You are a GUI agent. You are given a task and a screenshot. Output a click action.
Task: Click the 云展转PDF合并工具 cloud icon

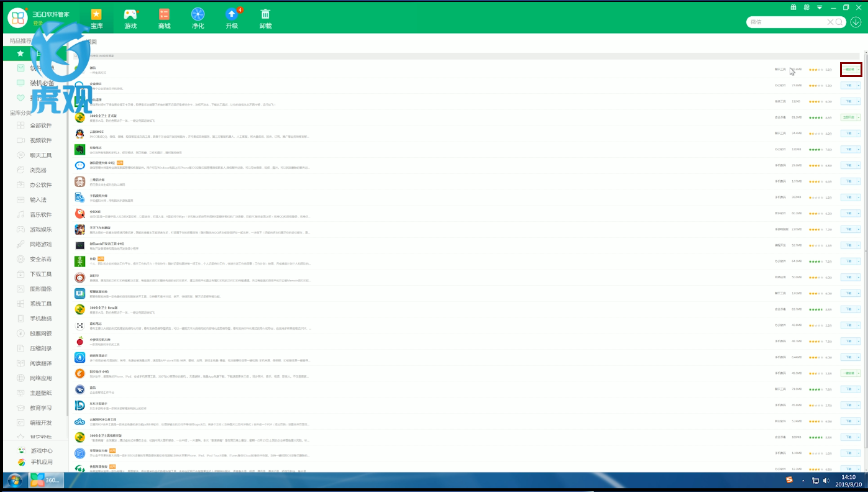(x=80, y=422)
